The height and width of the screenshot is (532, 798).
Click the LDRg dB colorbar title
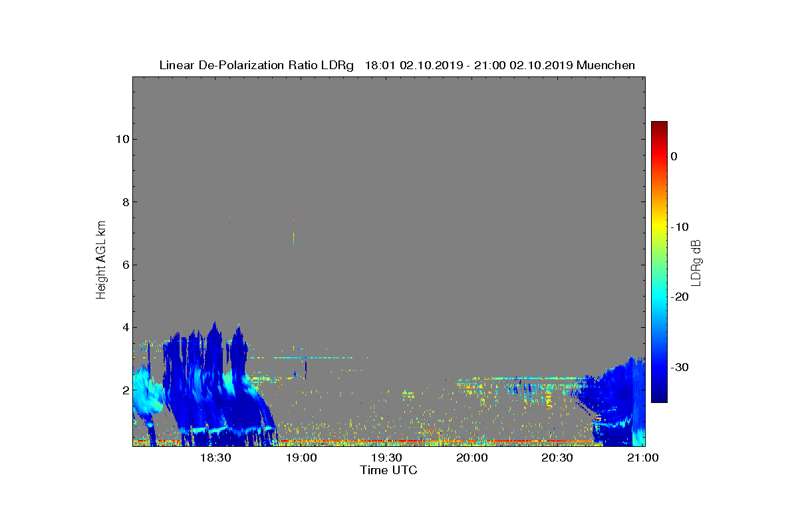696,263
